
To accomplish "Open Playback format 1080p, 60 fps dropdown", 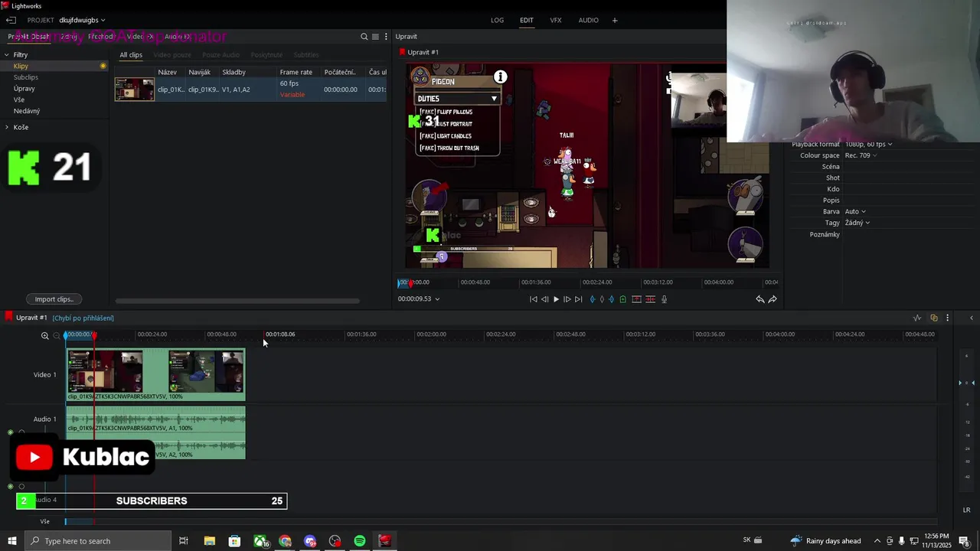I will coord(869,144).
